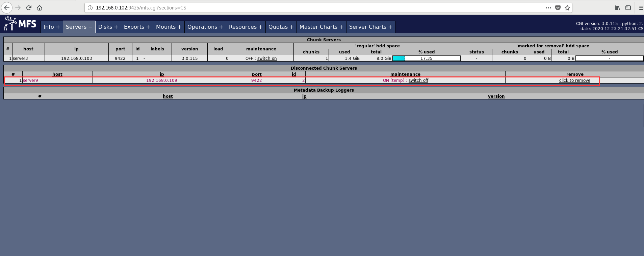
Task: Sort disconnected servers by maintenance header
Action: pyautogui.click(x=405, y=74)
